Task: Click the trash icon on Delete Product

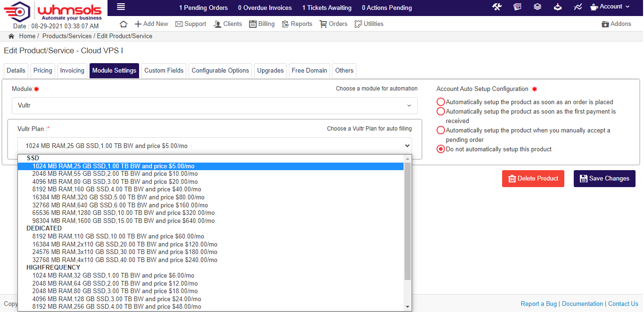Action: tap(512, 179)
